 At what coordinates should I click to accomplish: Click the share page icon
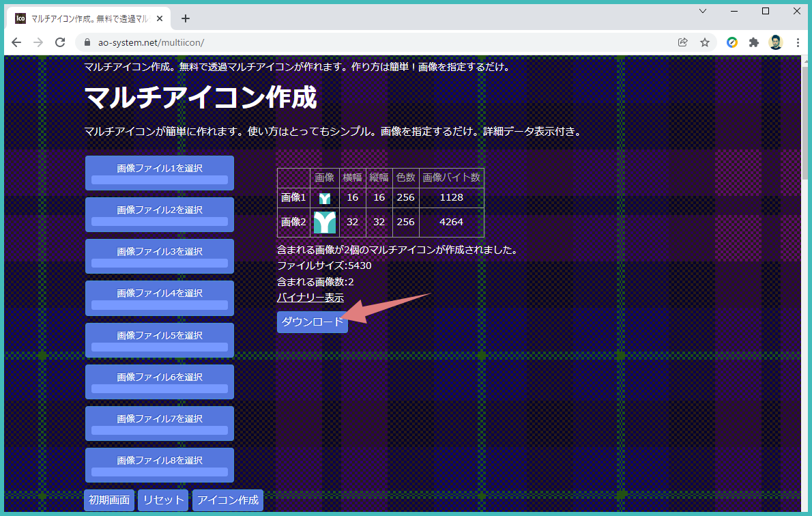tap(682, 42)
